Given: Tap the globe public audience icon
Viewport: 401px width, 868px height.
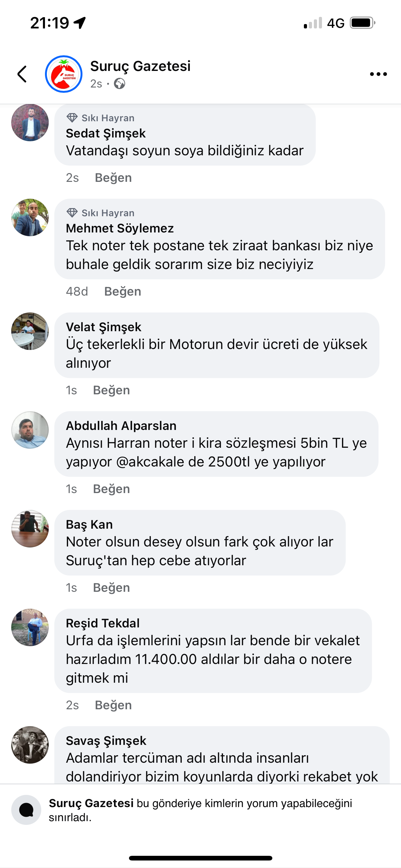Looking at the screenshot, I should tap(120, 83).
